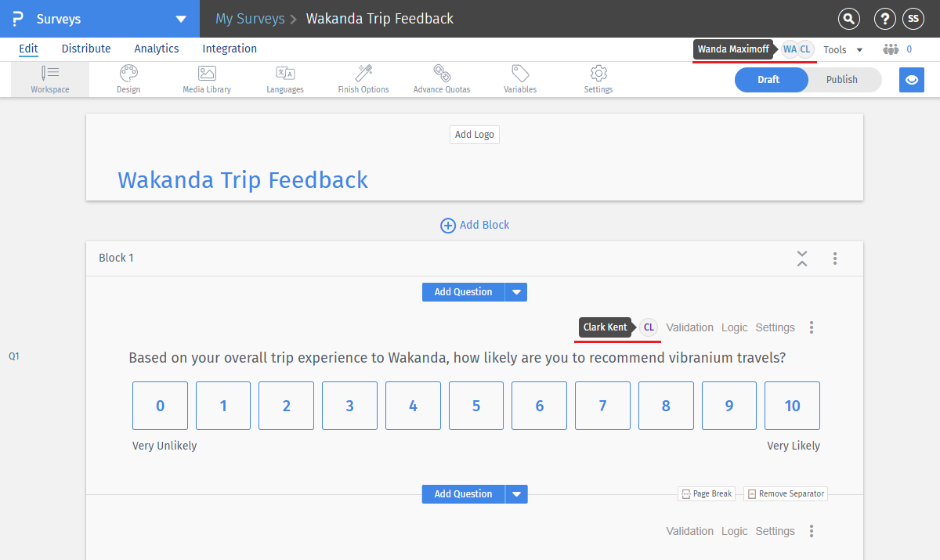Open Q1 three-dot options menu

coord(812,327)
